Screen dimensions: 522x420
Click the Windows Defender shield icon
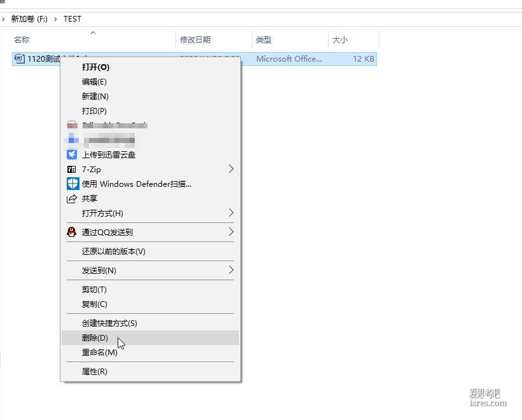point(73,184)
